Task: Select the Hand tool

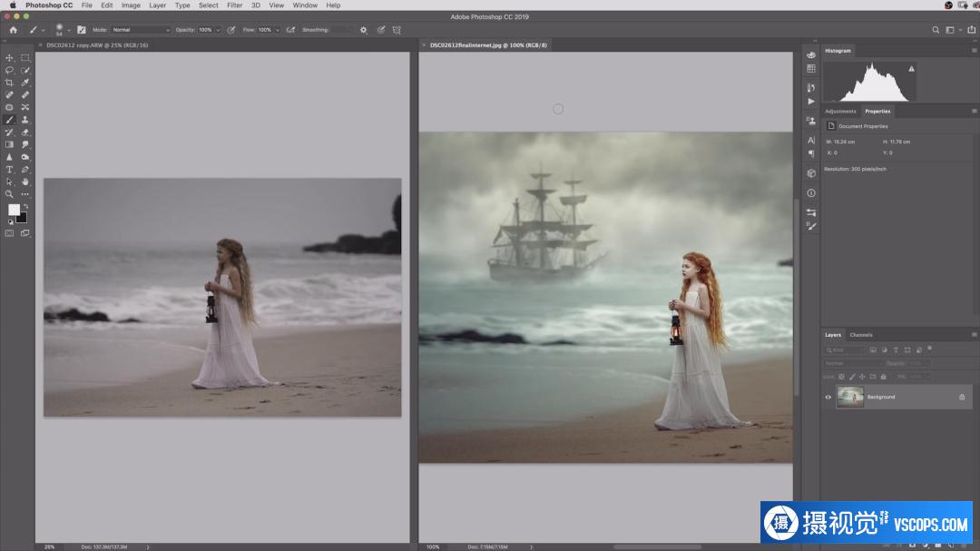Action: coord(25,182)
